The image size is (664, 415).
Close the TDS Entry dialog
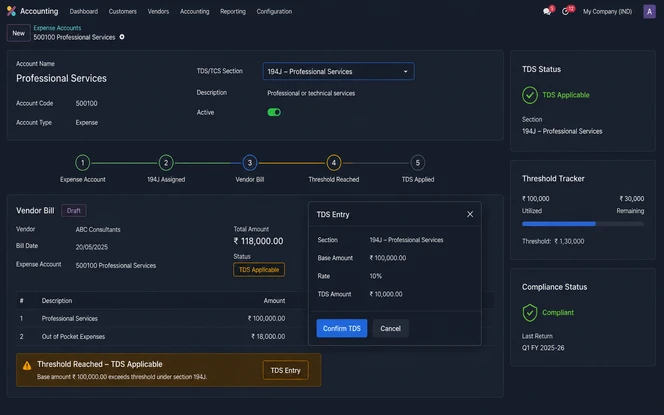pyautogui.click(x=470, y=214)
